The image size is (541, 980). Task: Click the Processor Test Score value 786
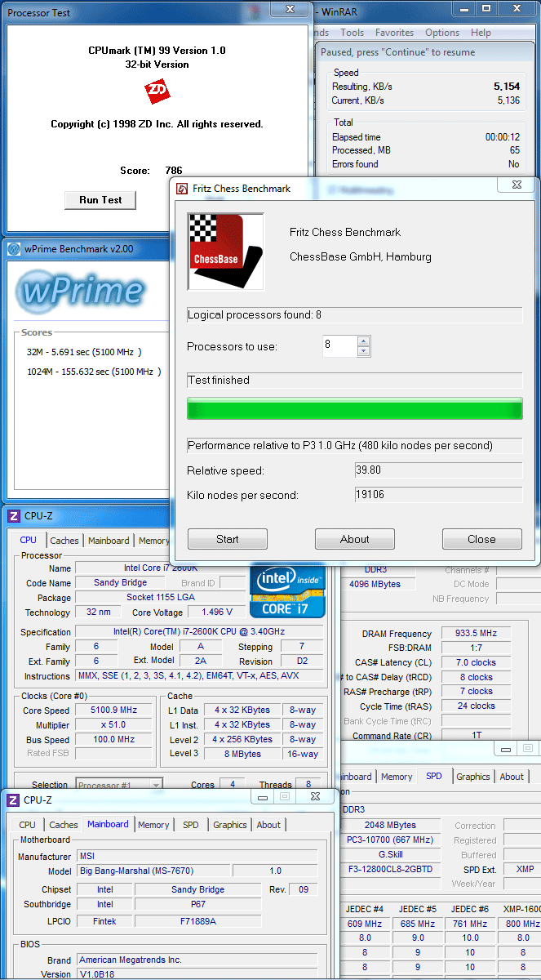174,171
